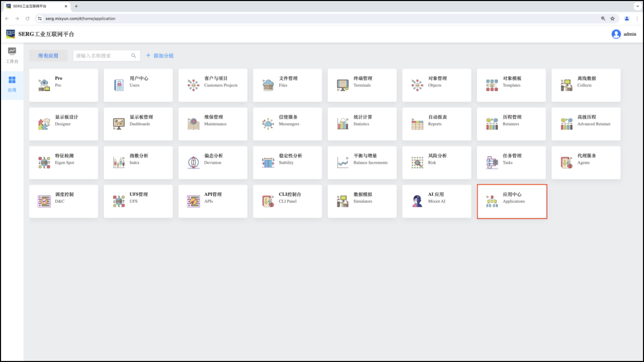
Task: Open the 统计计算 Statistics chart icon
Action: point(343,124)
